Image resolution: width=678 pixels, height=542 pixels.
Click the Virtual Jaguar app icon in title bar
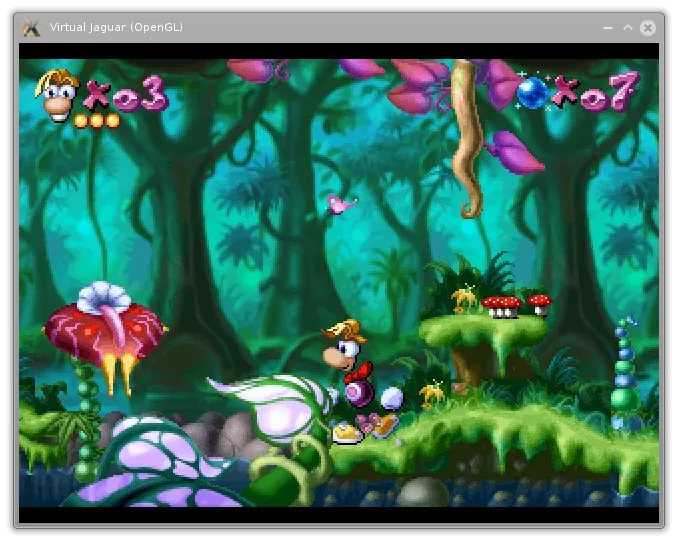point(32,28)
